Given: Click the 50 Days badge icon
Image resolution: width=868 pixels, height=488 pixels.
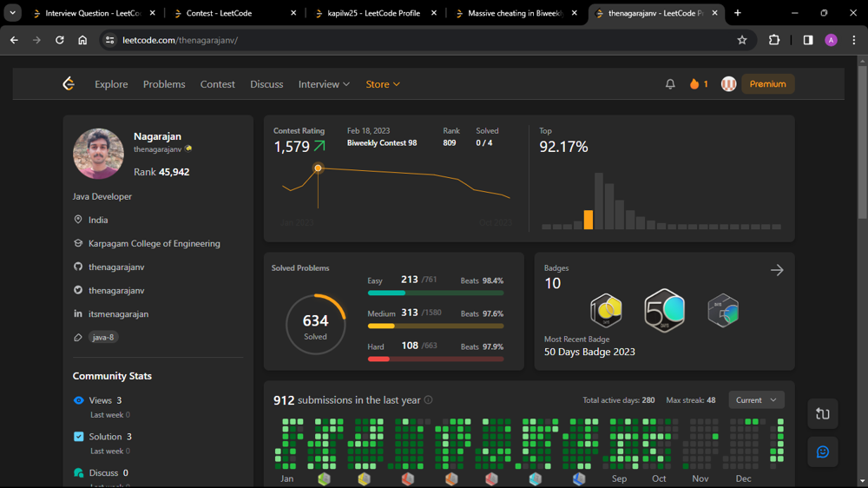Looking at the screenshot, I should [664, 310].
